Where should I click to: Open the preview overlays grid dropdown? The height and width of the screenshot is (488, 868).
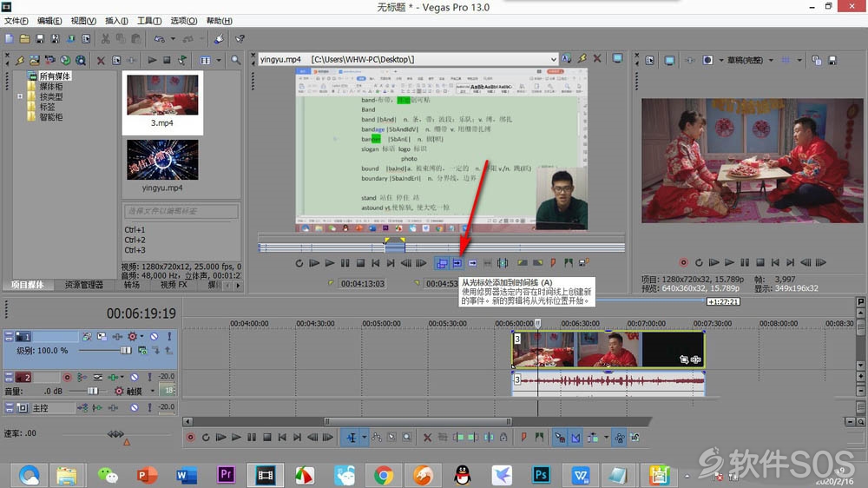[799, 60]
